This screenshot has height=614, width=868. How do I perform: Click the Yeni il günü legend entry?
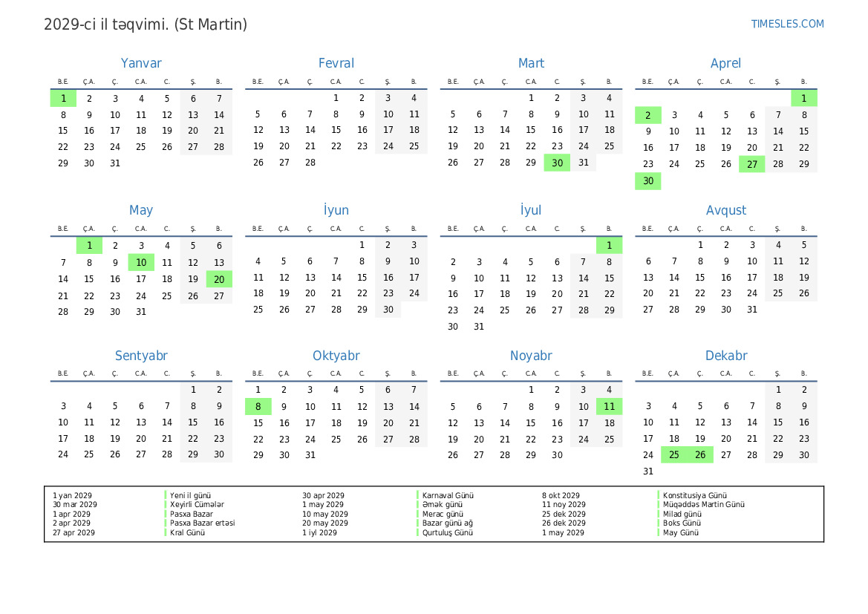tap(190, 495)
